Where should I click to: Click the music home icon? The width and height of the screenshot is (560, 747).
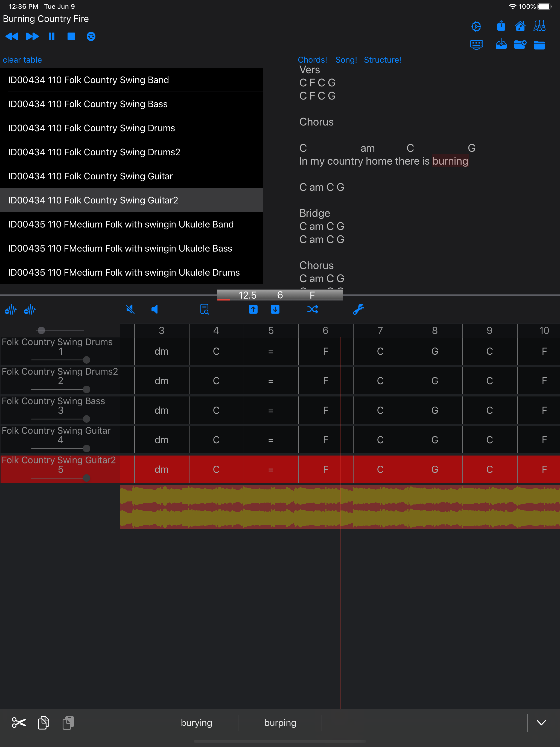[520, 26]
